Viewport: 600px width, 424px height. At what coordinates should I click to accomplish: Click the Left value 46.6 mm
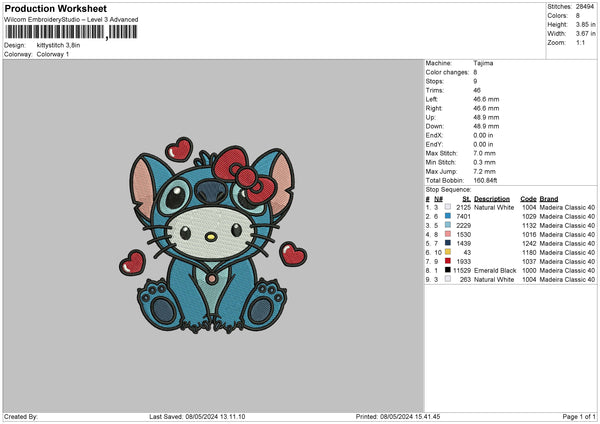click(486, 99)
